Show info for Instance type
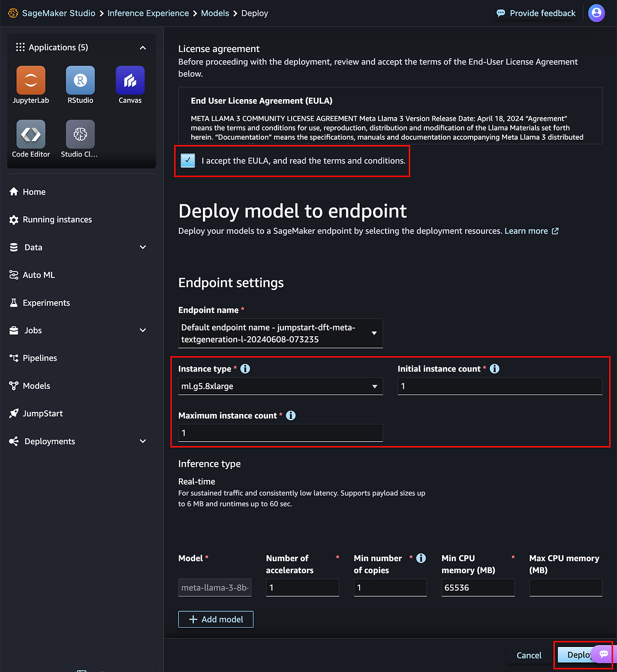 245,369
